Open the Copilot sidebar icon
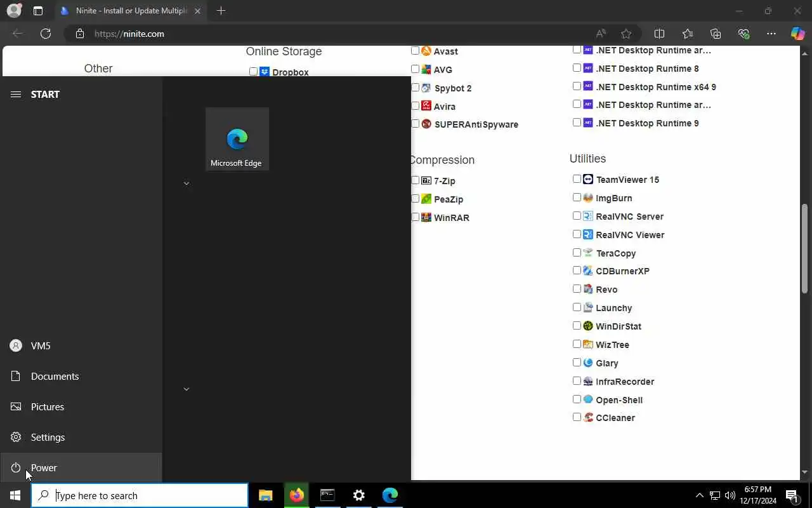812x508 pixels. coord(798,34)
